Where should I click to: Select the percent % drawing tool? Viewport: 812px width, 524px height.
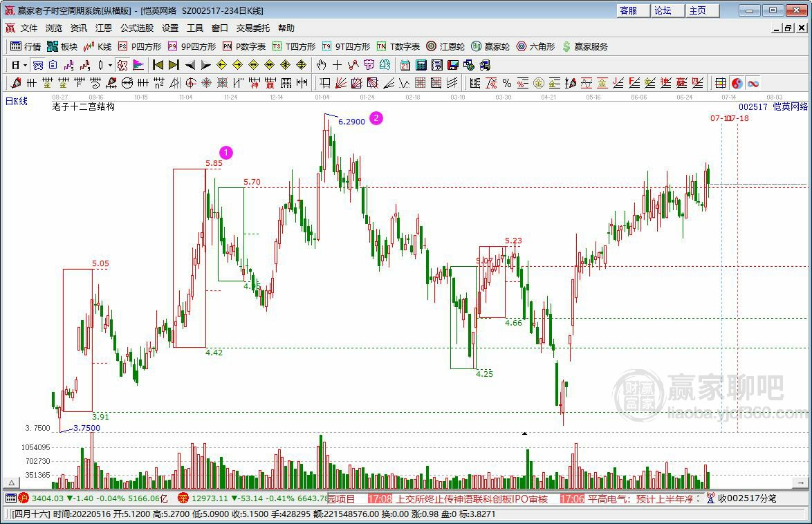507,83
